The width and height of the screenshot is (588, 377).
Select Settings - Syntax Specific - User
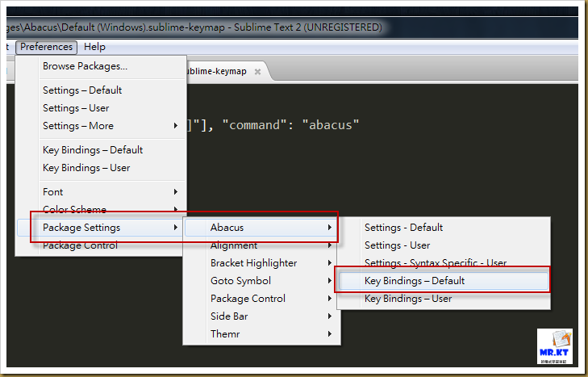(444, 263)
